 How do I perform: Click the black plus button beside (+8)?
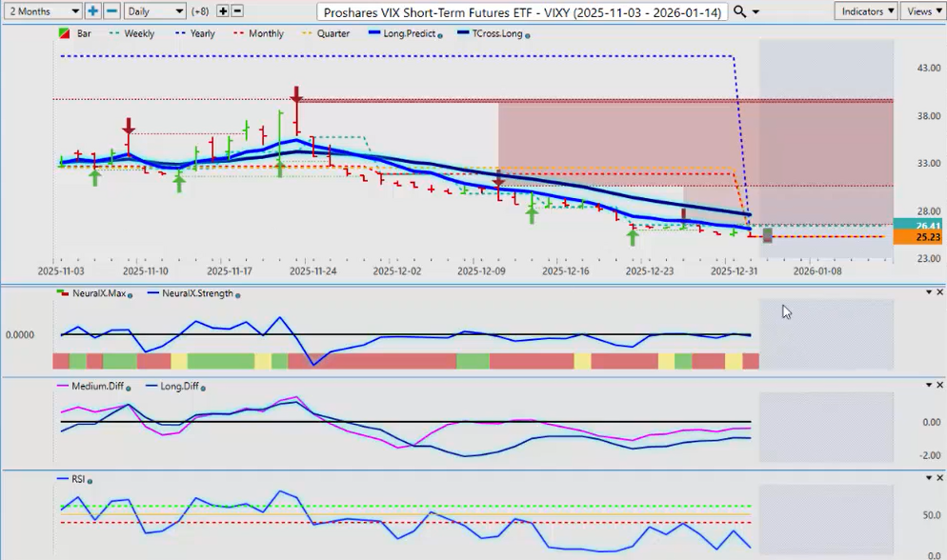pyautogui.click(x=223, y=11)
